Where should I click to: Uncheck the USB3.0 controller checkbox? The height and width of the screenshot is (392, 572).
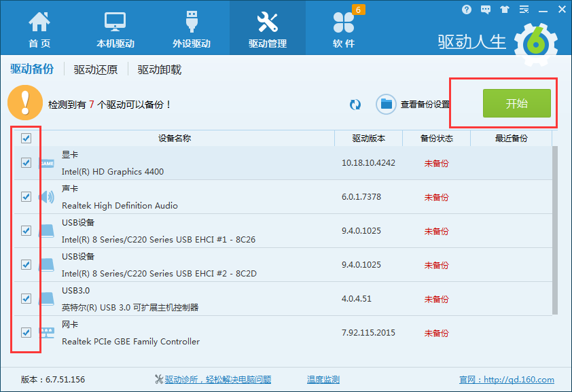(x=26, y=298)
